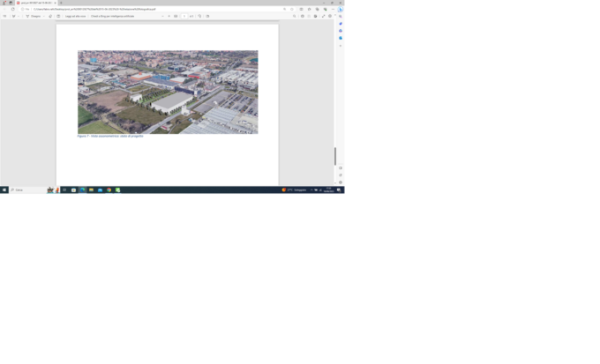Viewport: 600px width, 364px height.
Task: Click the save as PDF icon
Action: click(315, 16)
